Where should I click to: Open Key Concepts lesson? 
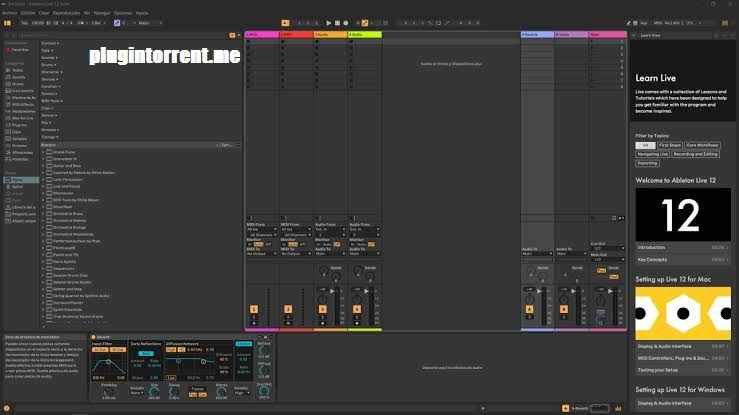pyautogui.click(x=683, y=260)
